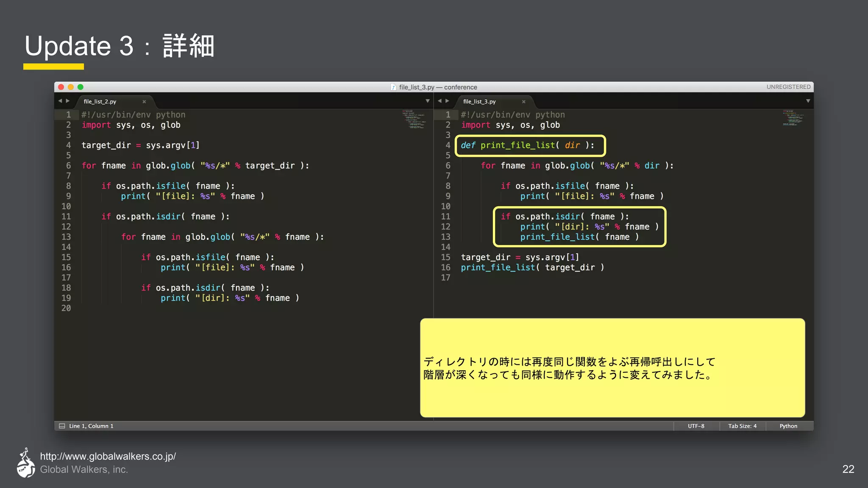Click the left pane minimap
Image resolution: width=868 pixels, height=488 pixels.
(414, 119)
